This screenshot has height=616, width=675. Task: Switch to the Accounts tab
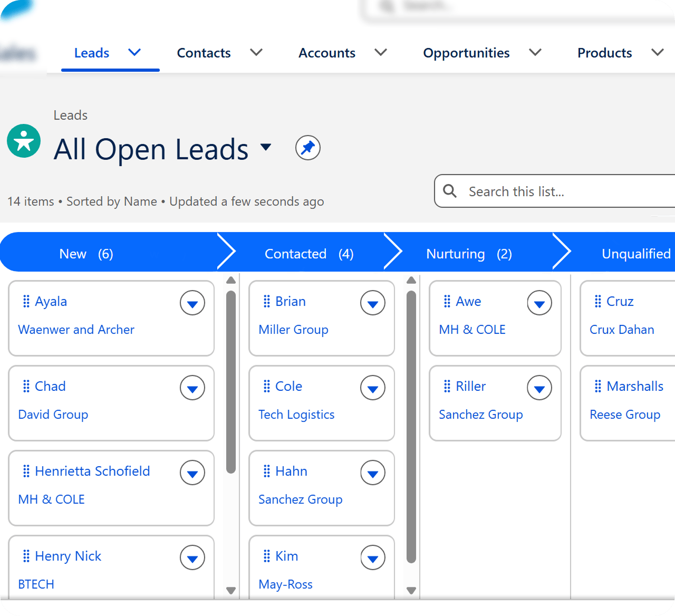coord(327,53)
